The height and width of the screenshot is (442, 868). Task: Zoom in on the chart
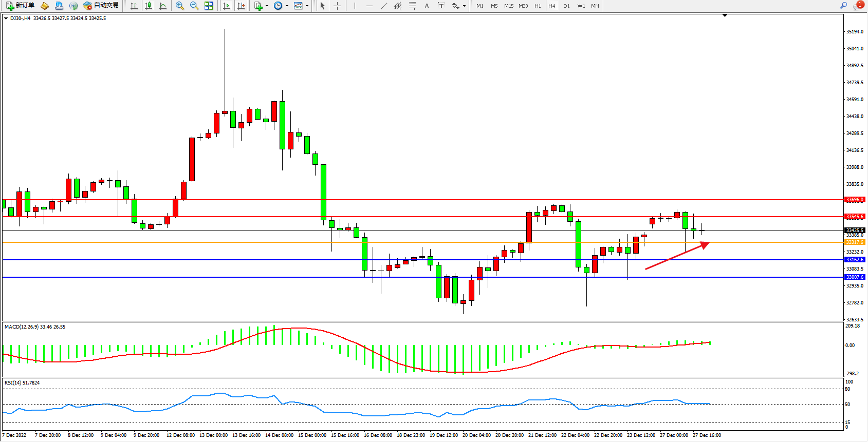click(x=180, y=6)
